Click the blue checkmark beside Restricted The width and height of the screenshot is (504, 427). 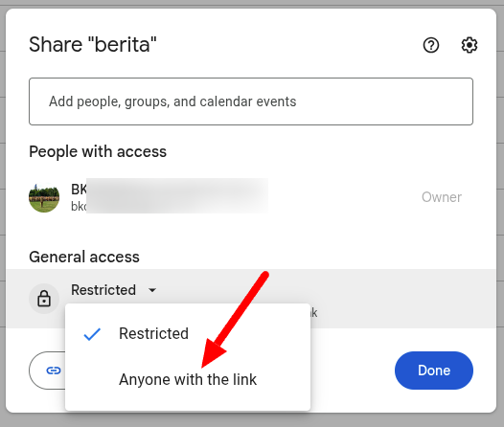[92, 334]
